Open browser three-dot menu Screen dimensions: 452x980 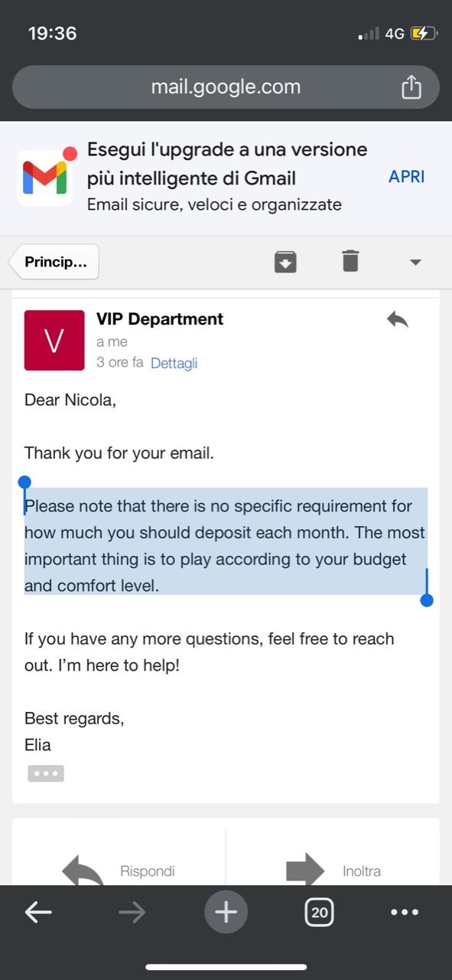click(405, 912)
